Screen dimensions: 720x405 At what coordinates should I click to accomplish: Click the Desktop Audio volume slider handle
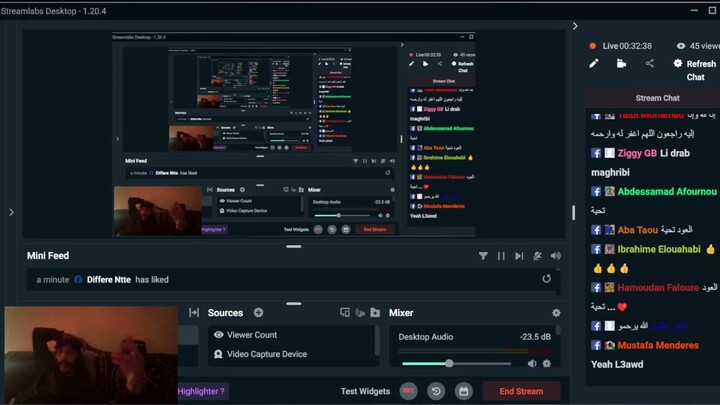click(449, 363)
